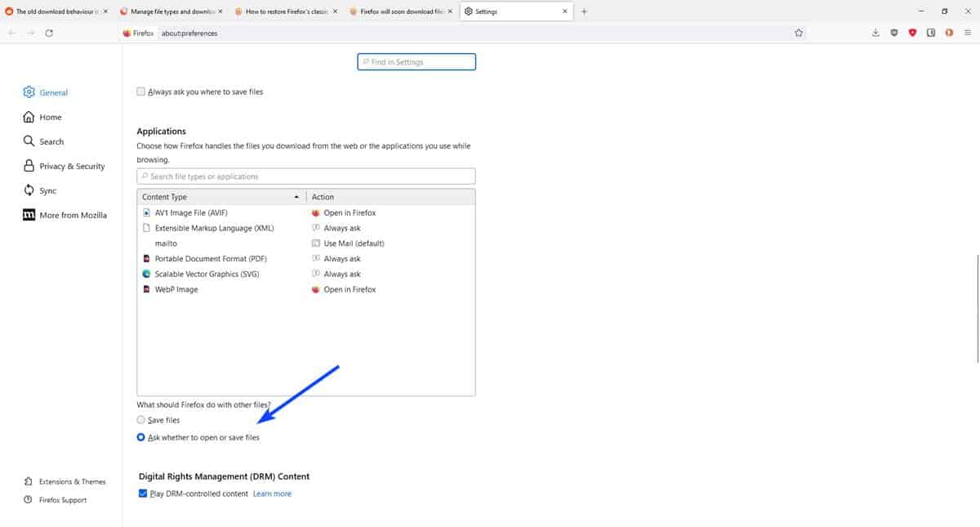Viewport: 980px width, 527px height.
Task: Click the 'Learn more' DRM link
Action: coord(271,493)
